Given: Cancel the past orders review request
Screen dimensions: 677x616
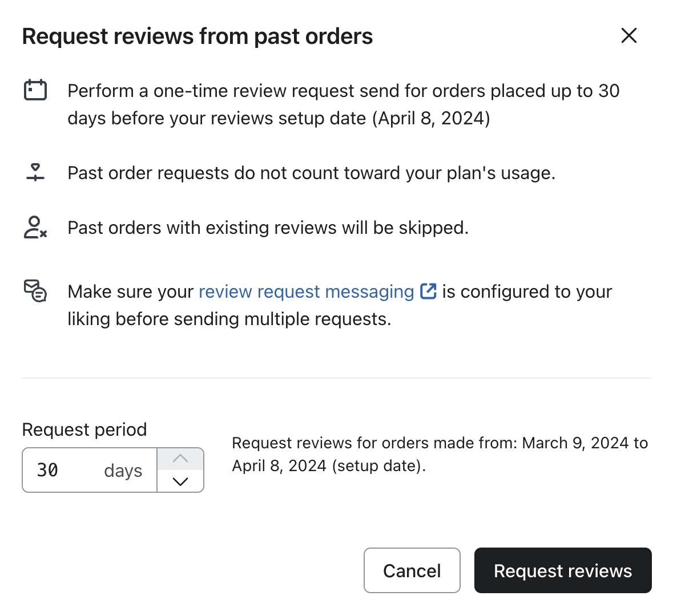Looking at the screenshot, I should tap(412, 570).
